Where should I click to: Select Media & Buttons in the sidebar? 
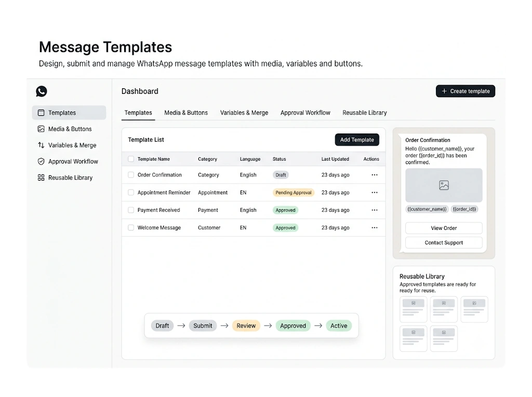[69, 129]
